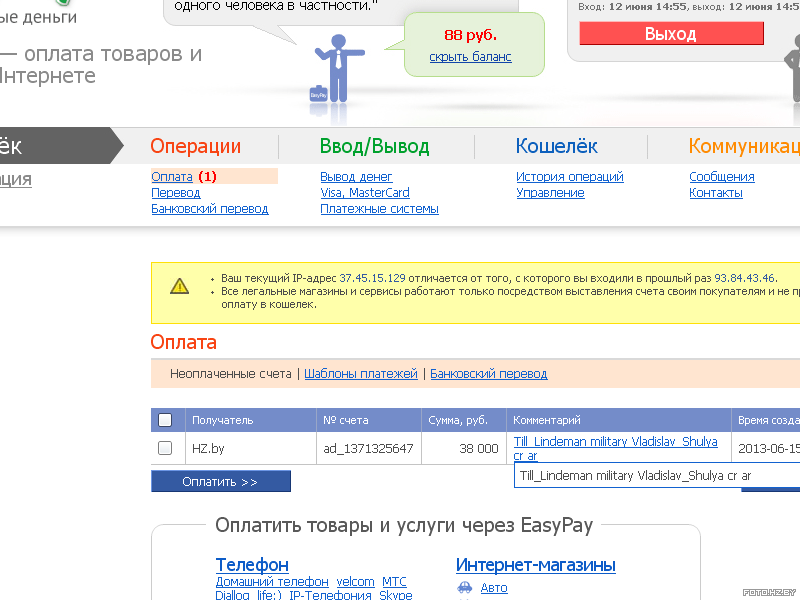Click the yellow warning triangle icon

click(179, 286)
